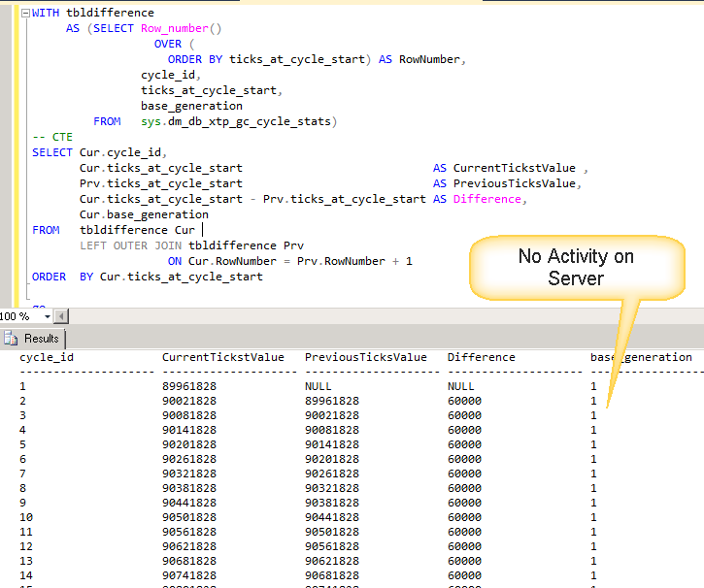This screenshot has height=588, width=704.
Task: Click the cycle_id column header
Action: (x=47, y=357)
